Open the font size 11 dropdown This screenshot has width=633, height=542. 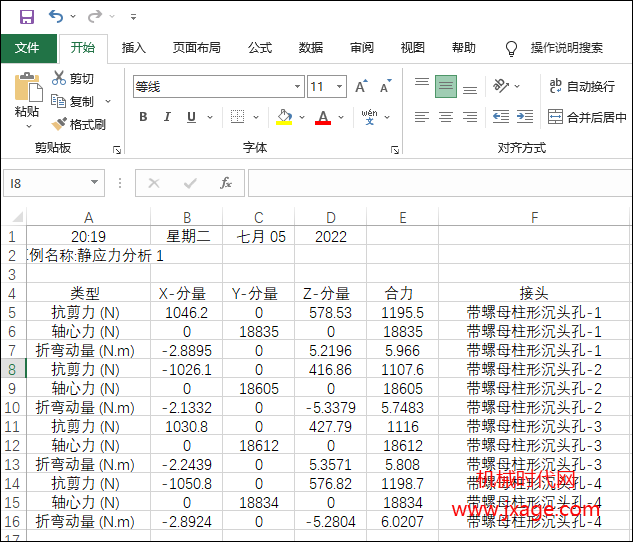tap(340, 87)
